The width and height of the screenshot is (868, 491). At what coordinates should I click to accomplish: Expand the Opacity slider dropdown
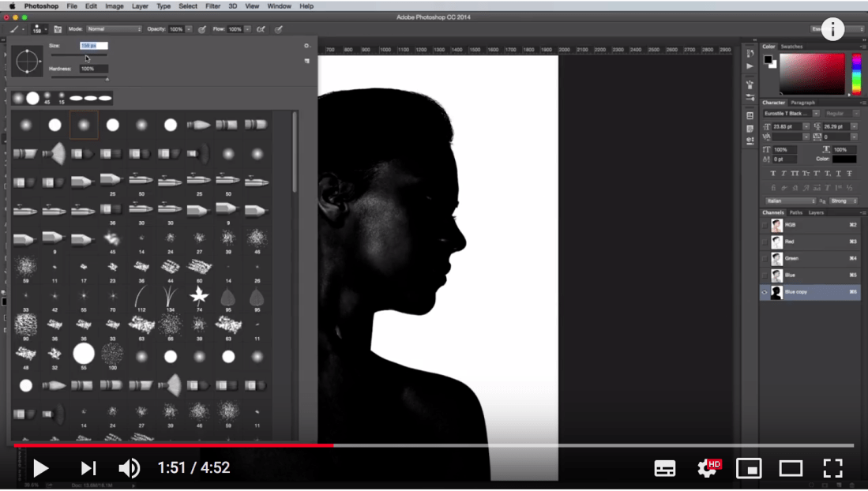pos(187,29)
